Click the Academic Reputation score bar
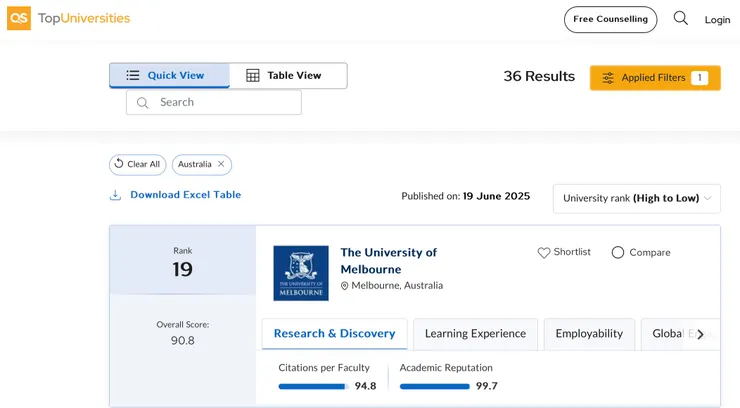Screen dimensions: 740x408 [434, 386]
